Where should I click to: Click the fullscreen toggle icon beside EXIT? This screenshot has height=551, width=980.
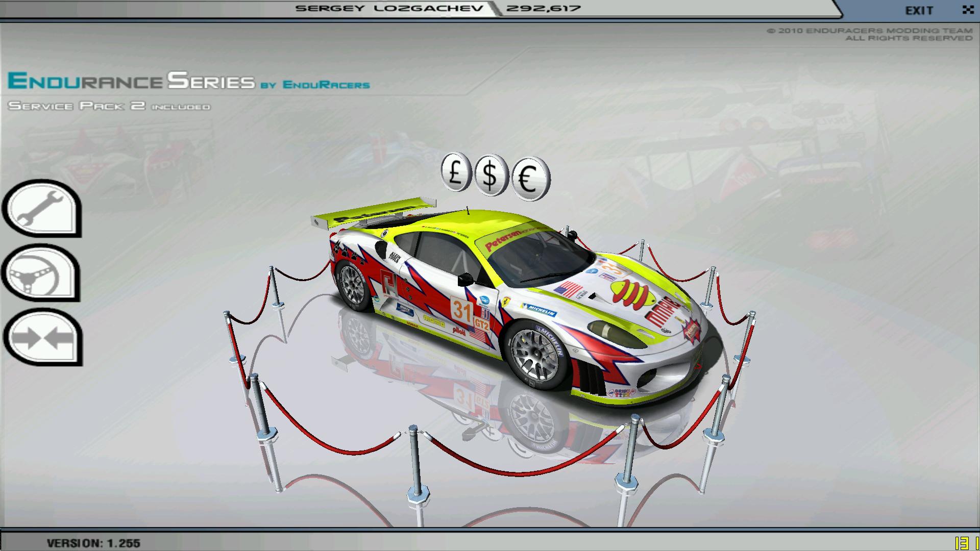(x=967, y=10)
